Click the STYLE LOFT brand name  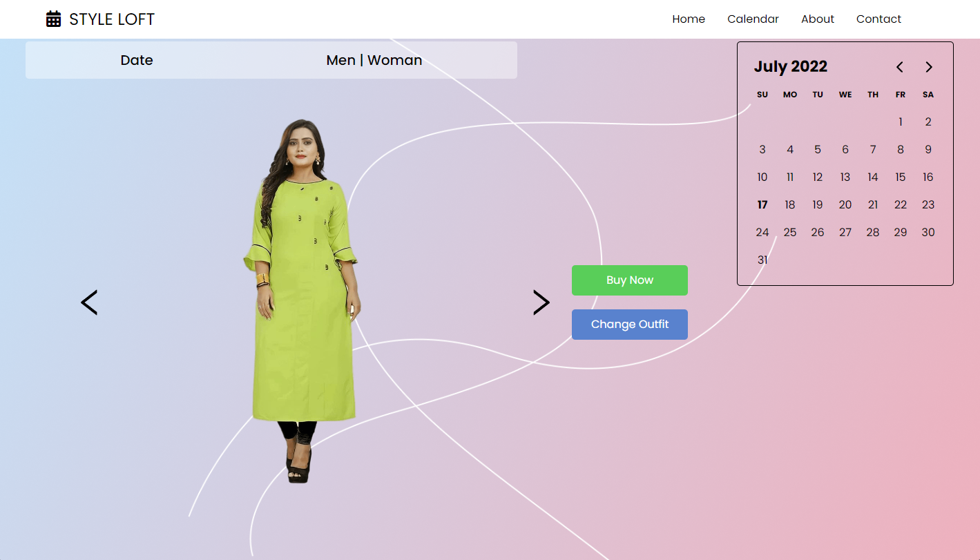click(112, 19)
